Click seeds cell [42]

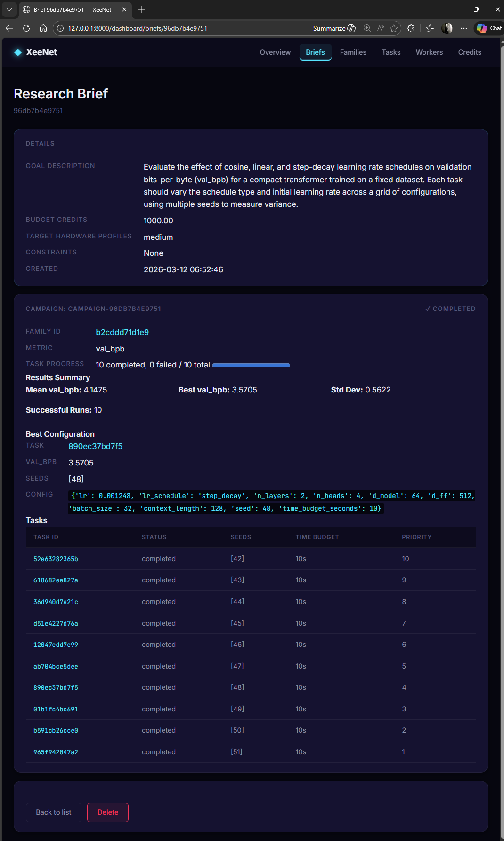[x=237, y=558]
